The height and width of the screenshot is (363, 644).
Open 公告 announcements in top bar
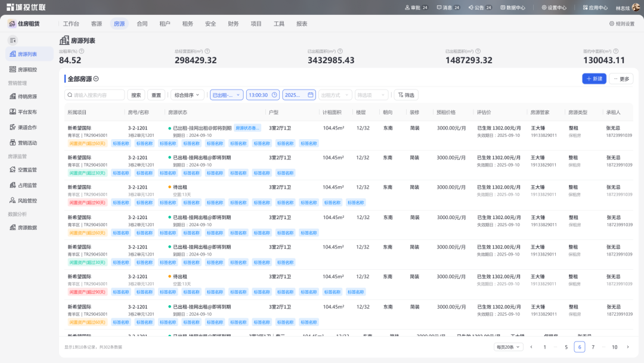pos(479,8)
